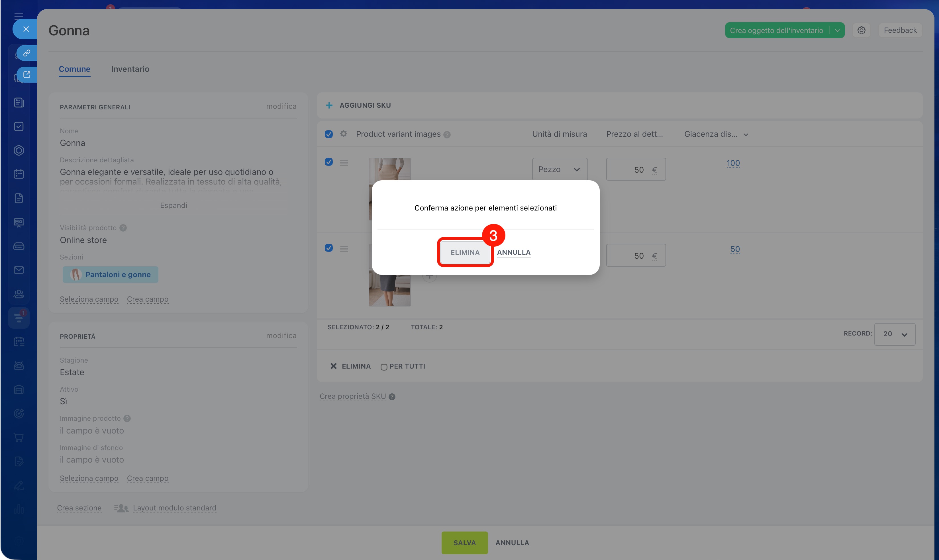Click the SKU grid settings gear icon
Image resolution: width=939 pixels, height=560 pixels.
[x=343, y=134]
